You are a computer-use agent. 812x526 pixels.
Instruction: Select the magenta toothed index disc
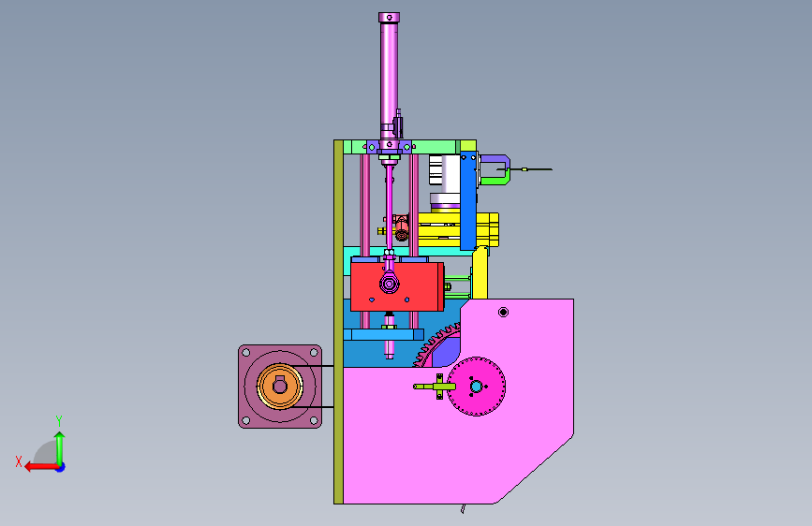476,387
